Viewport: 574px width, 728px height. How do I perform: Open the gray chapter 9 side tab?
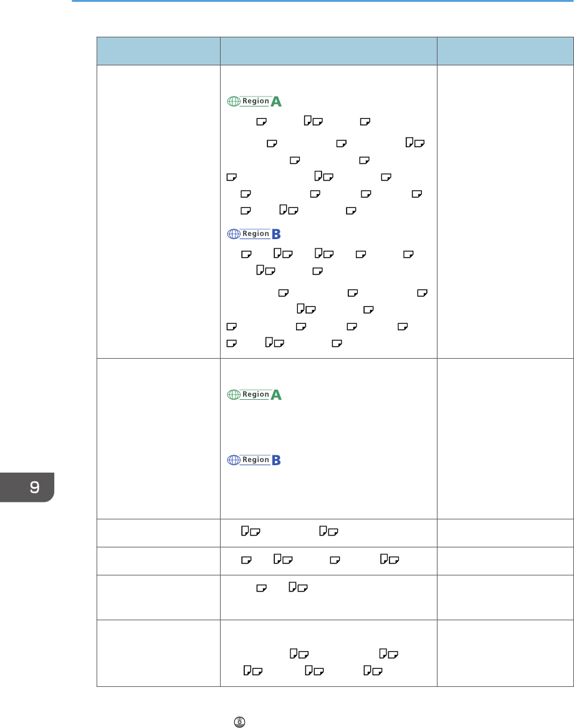(27, 487)
